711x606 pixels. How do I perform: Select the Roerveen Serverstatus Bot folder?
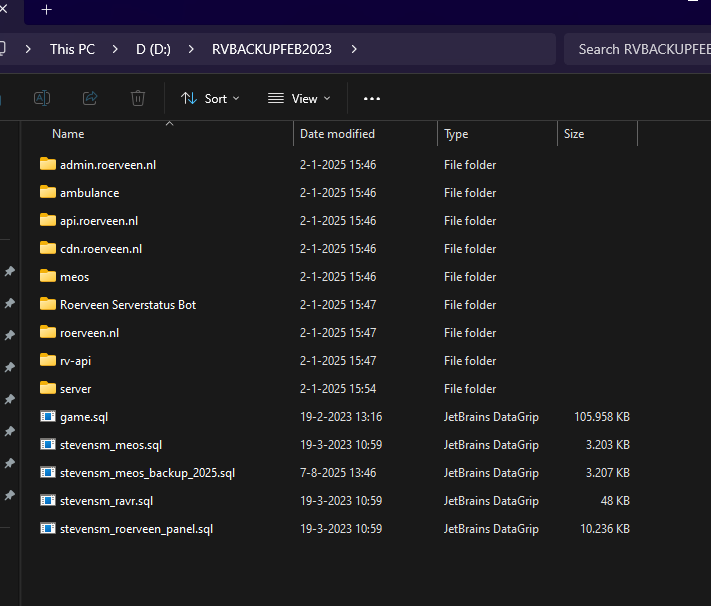point(127,304)
